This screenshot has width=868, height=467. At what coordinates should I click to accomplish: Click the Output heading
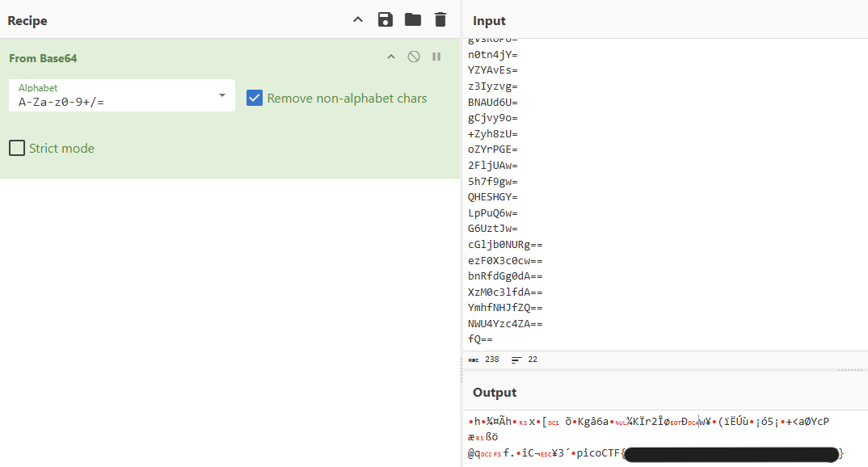click(x=495, y=393)
